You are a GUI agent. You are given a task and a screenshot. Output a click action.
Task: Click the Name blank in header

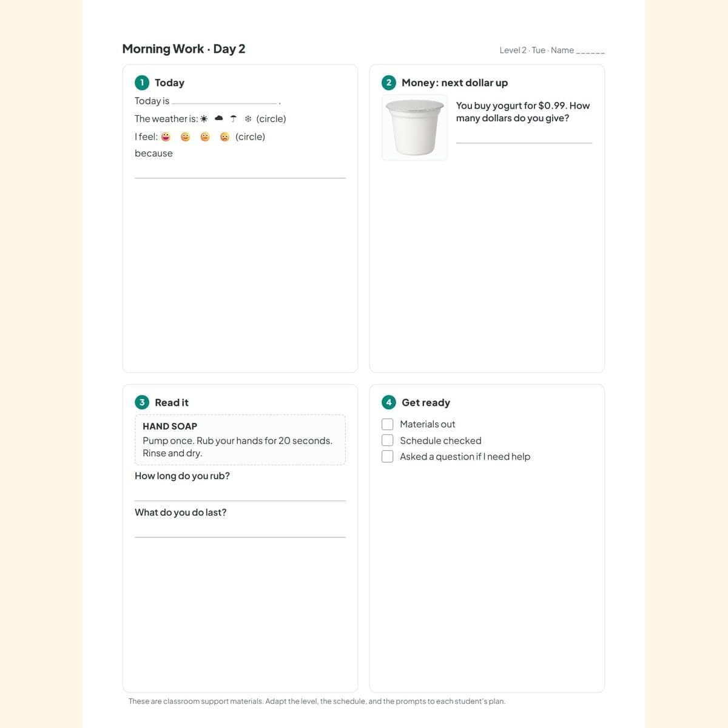click(x=590, y=51)
